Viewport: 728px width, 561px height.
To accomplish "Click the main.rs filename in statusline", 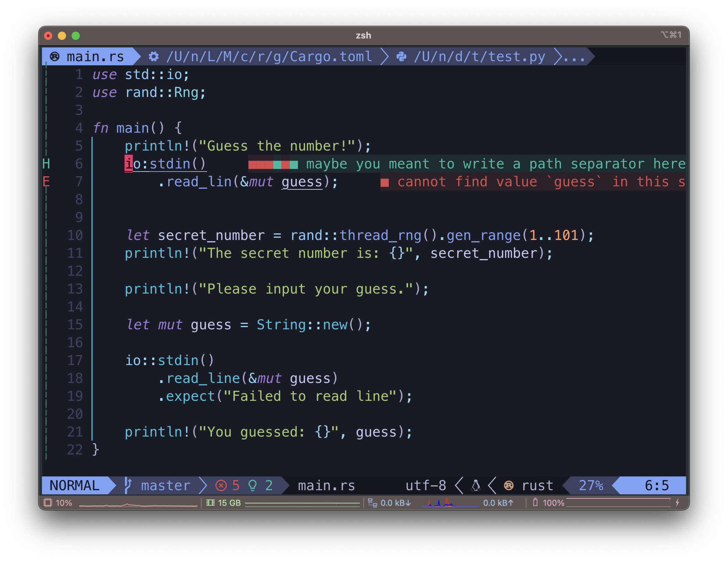I will pyautogui.click(x=326, y=485).
